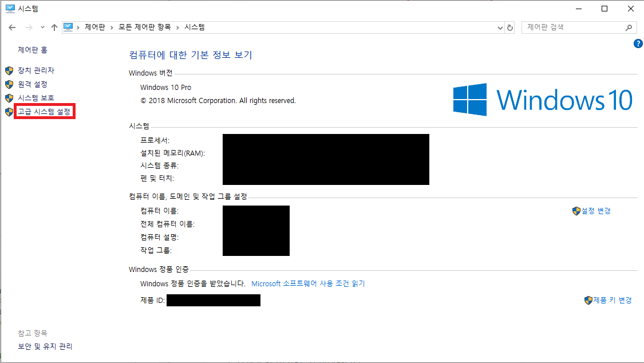
Task: Select 시스템 breadcrumb in address bar
Action: (x=194, y=27)
